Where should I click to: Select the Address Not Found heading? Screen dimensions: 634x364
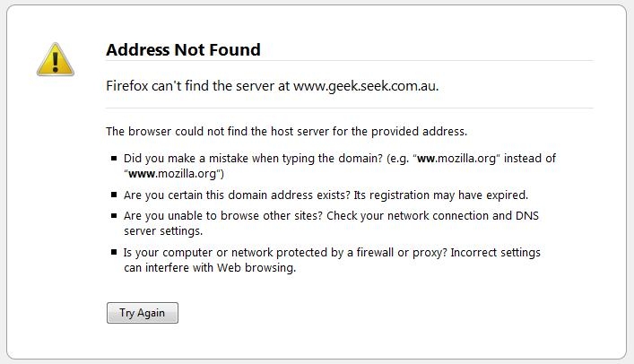point(183,49)
